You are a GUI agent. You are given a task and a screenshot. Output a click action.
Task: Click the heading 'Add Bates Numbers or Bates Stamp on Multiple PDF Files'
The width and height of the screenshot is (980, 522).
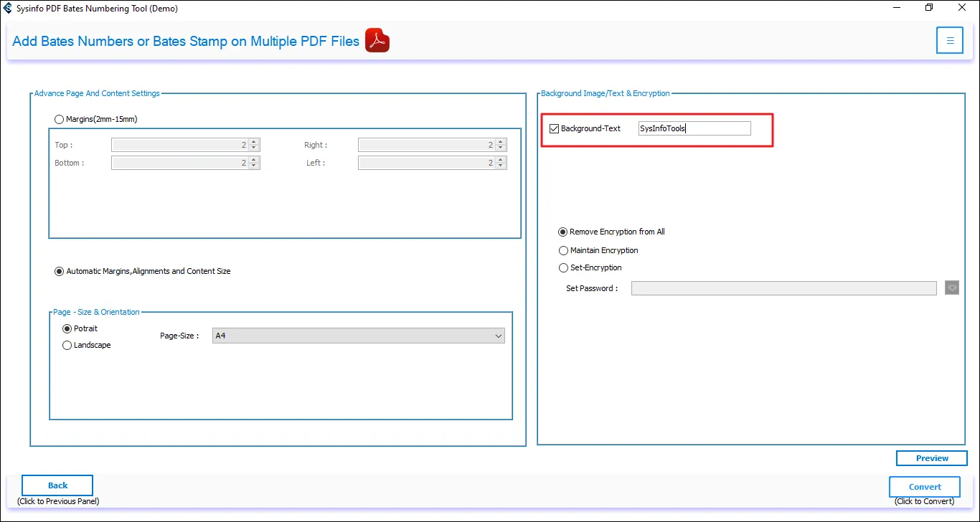(186, 41)
